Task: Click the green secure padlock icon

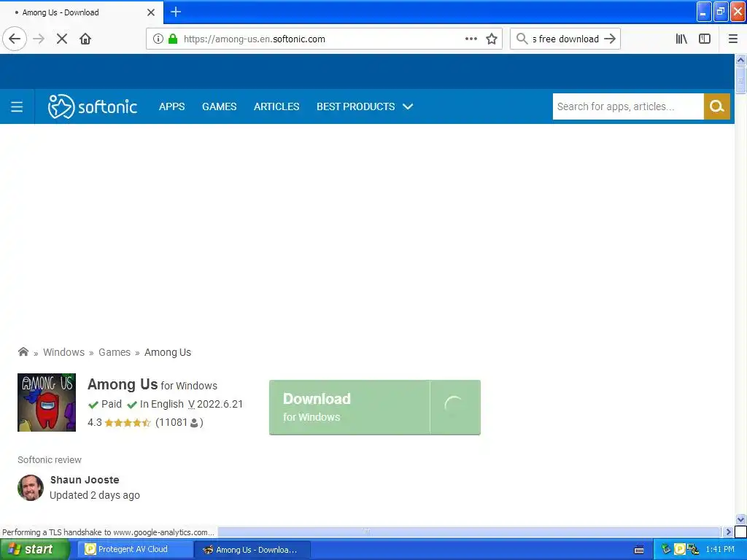Action: click(172, 39)
